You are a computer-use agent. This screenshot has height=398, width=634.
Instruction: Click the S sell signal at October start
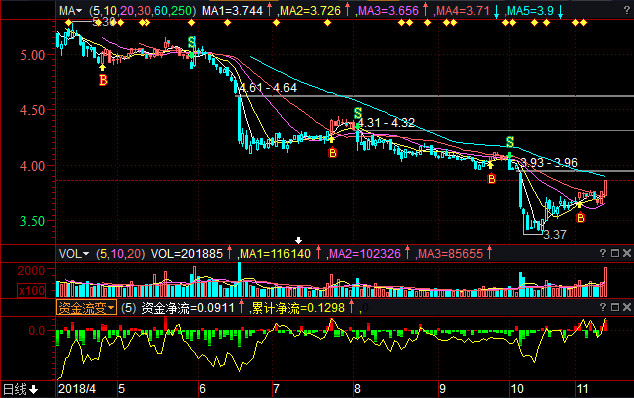pos(510,142)
